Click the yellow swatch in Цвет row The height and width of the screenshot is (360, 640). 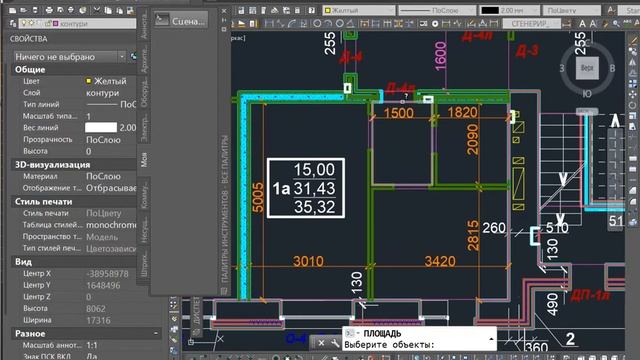click(x=89, y=81)
